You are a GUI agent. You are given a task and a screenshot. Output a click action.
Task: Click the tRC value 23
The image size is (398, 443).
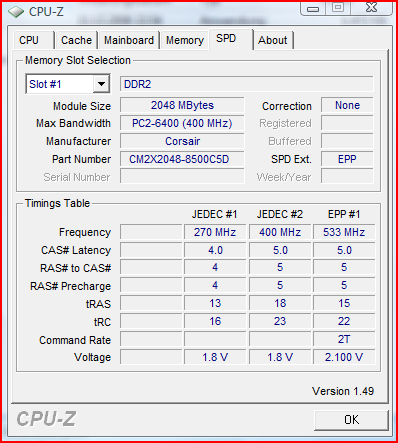(280, 321)
